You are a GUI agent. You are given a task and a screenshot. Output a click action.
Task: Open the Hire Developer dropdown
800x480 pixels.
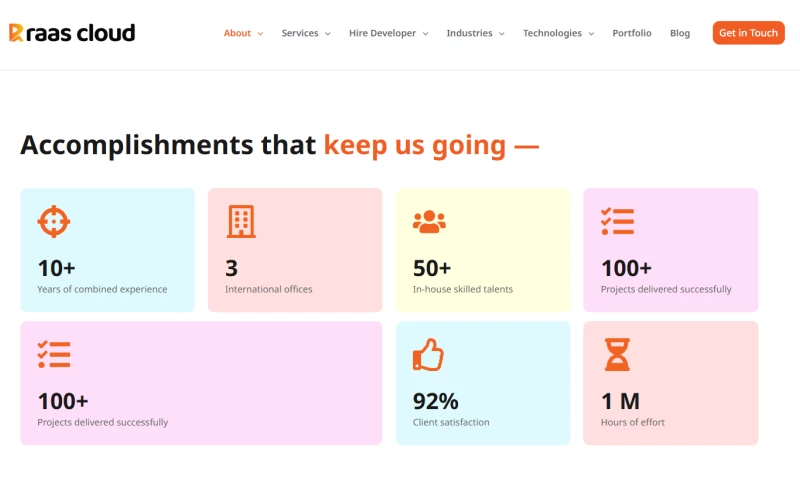(x=388, y=33)
